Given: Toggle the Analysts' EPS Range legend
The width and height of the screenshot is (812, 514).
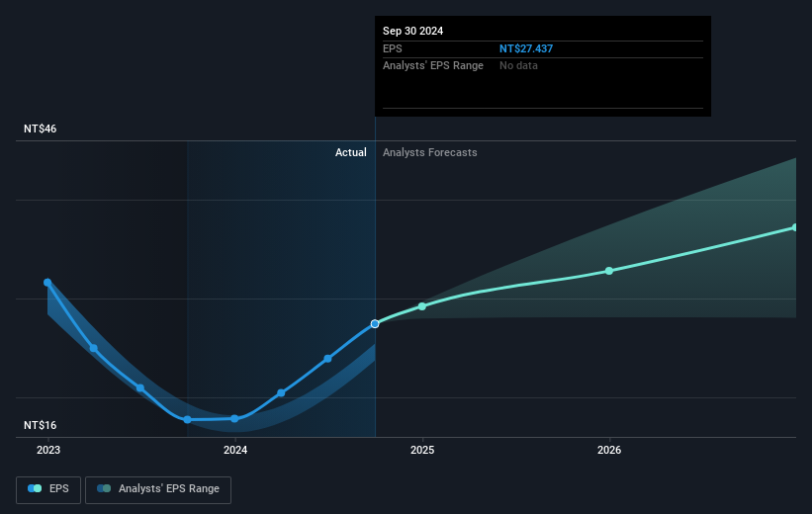Looking at the screenshot, I should (x=158, y=489).
